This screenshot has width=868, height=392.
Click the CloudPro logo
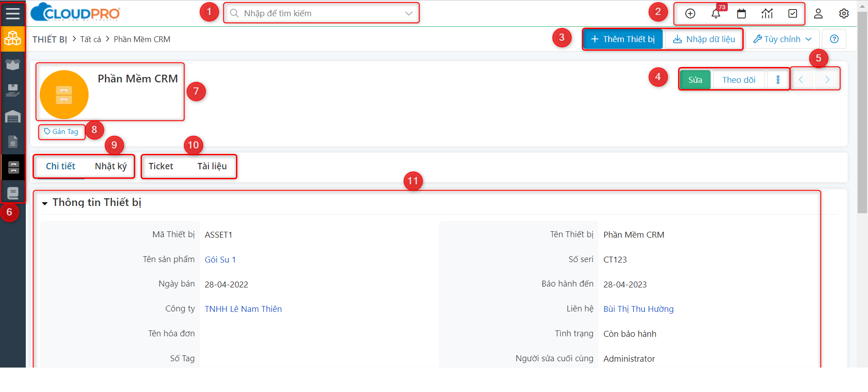[x=75, y=12]
